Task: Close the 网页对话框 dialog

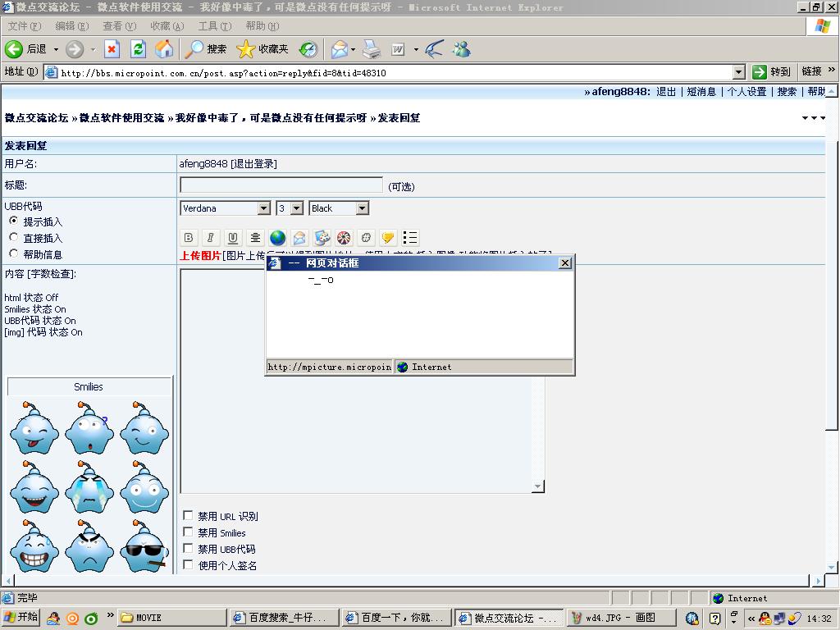Action: tap(565, 263)
